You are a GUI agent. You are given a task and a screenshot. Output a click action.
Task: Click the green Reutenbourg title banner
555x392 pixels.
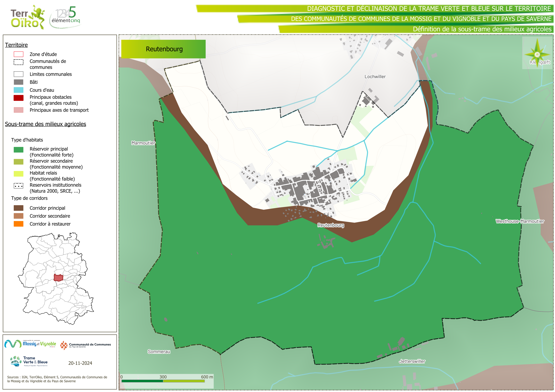[163, 49]
